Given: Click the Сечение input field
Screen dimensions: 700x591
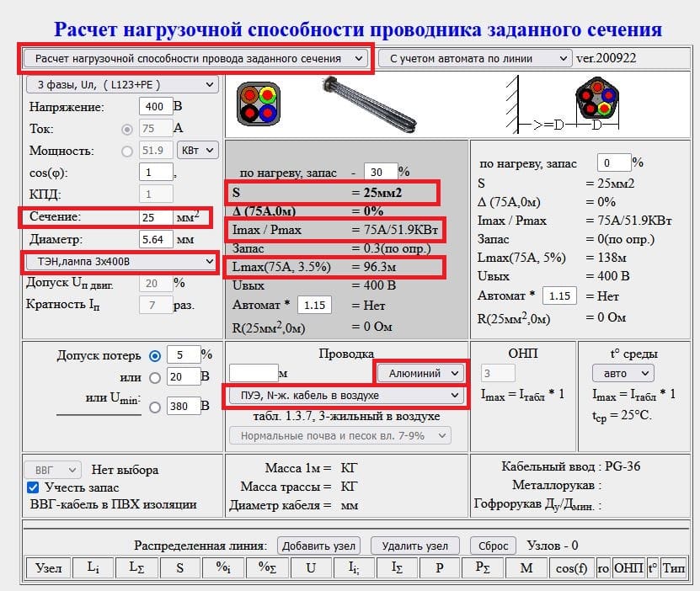Looking at the screenshot, I should click(x=157, y=217).
